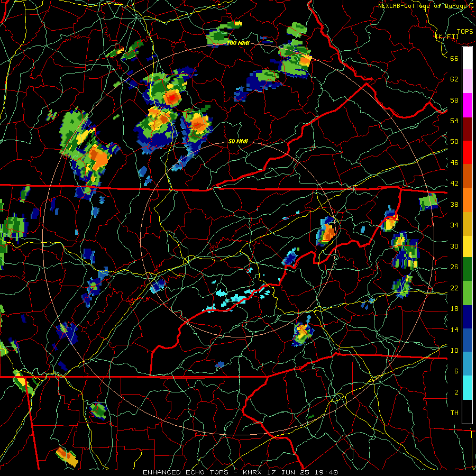Click the "17 JUN 25" date text

coord(288,472)
